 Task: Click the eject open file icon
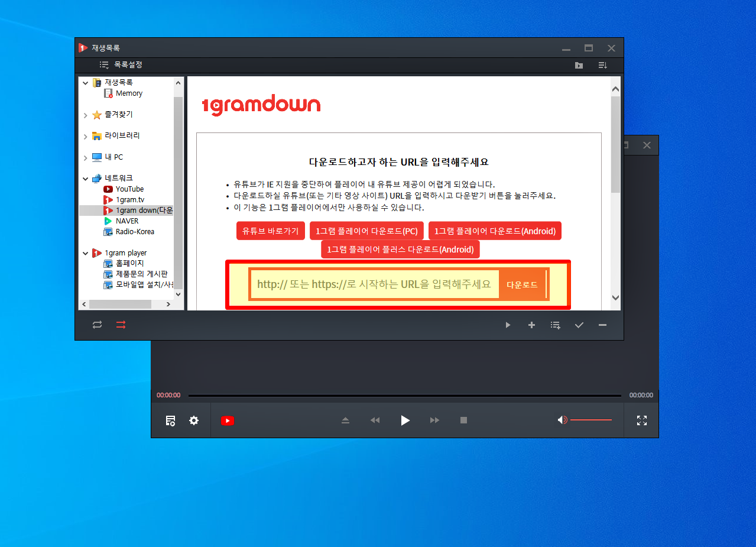pyautogui.click(x=346, y=420)
